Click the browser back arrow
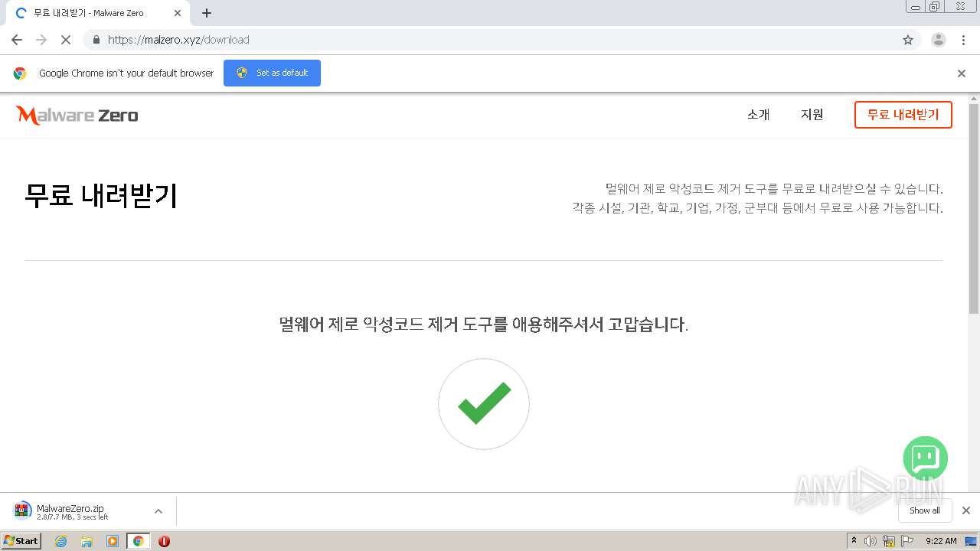 pyautogui.click(x=17, y=40)
